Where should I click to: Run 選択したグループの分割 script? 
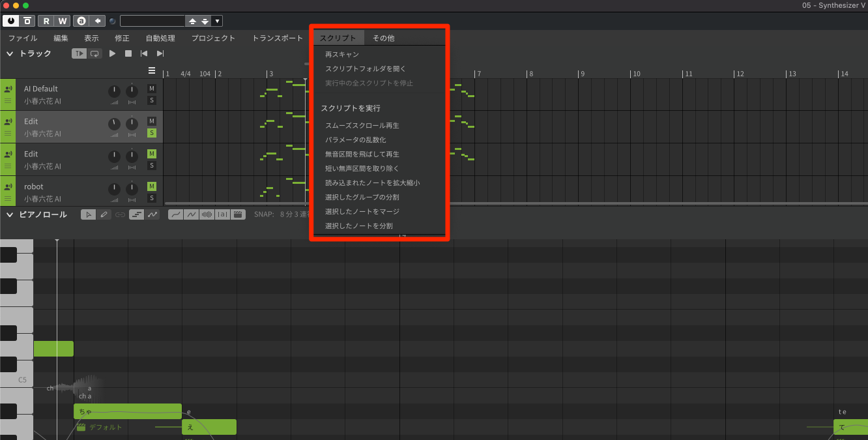(362, 197)
